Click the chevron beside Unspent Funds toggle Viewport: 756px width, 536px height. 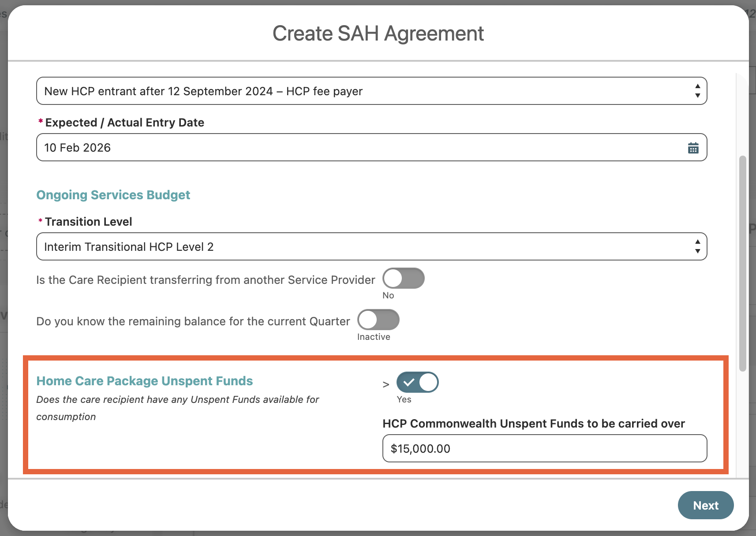click(386, 384)
